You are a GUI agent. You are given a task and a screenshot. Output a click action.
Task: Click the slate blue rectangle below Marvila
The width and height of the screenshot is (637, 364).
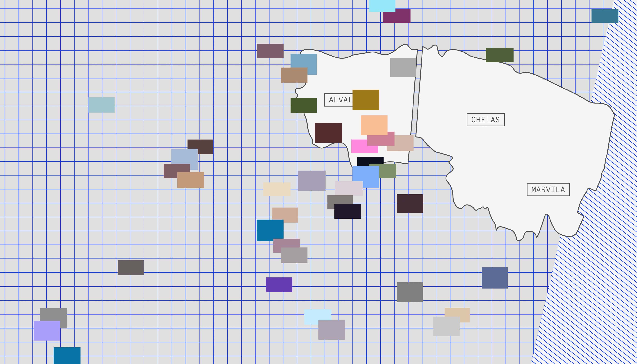coord(495,278)
